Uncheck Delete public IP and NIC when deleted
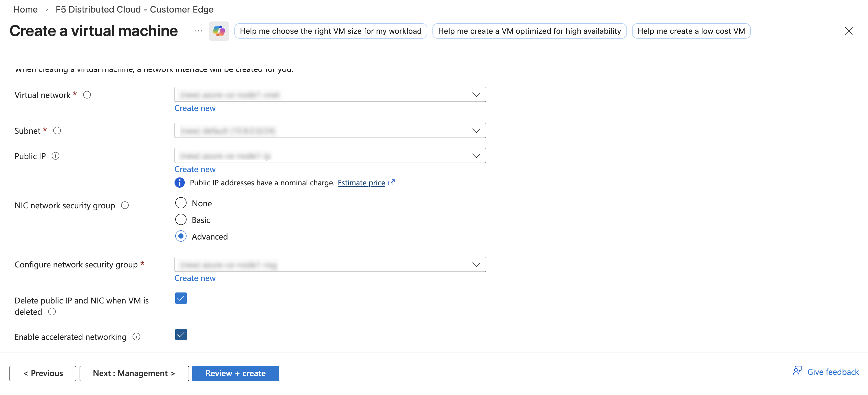This screenshot has width=868, height=395. click(x=181, y=298)
